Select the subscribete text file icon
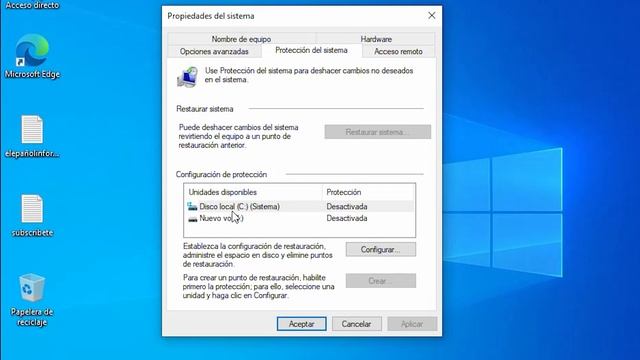This screenshot has width=640, height=360. [32, 209]
